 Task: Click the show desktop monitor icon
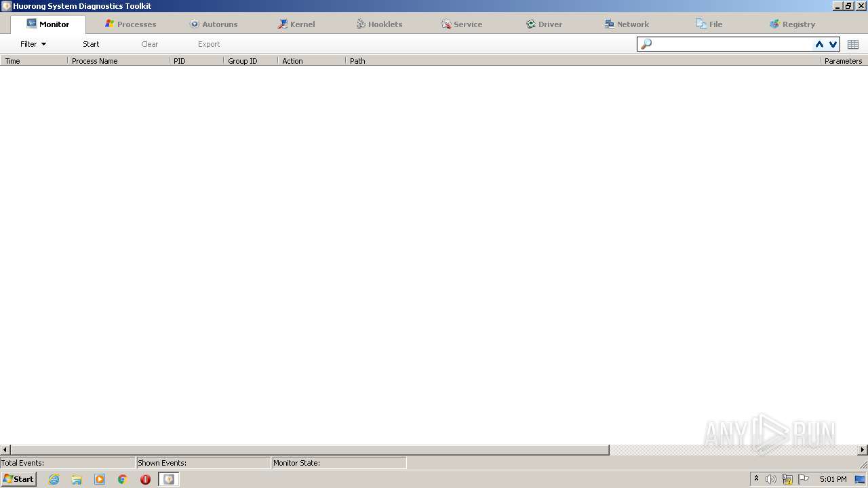(x=861, y=479)
